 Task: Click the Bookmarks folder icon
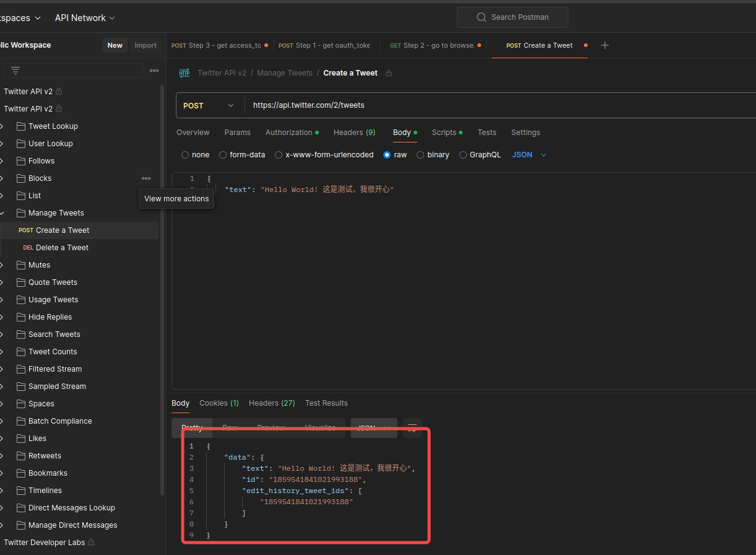coord(20,473)
